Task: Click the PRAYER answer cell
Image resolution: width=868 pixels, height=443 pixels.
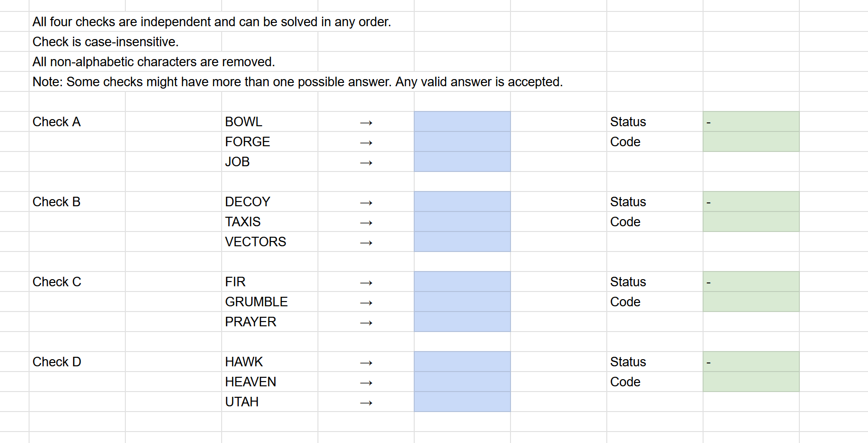Action: [462, 322]
